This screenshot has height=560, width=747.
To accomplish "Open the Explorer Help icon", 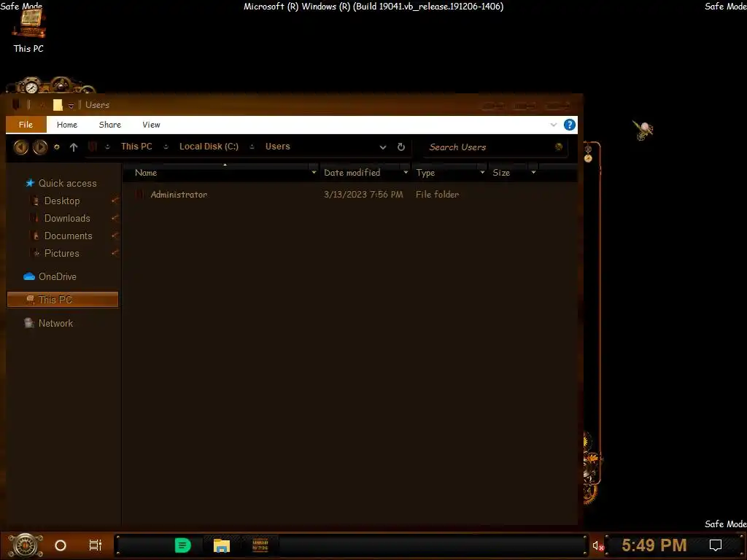I will coord(569,125).
